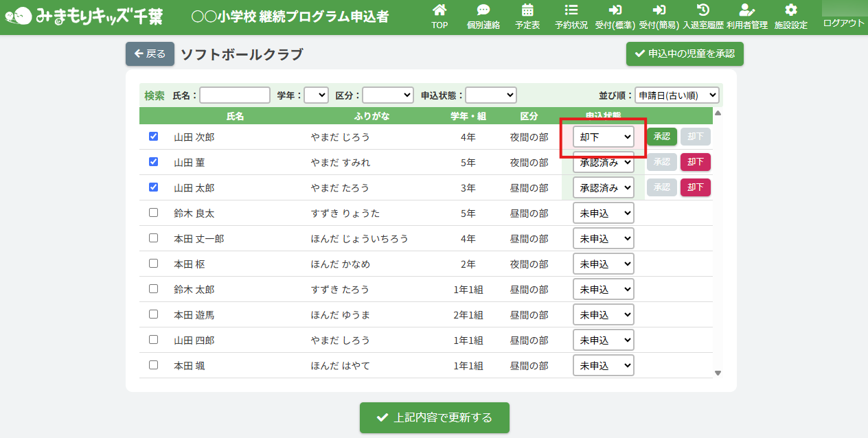Expand the 学年 search filter dropdown
Viewport: 868px width, 438px height.
click(316, 95)
